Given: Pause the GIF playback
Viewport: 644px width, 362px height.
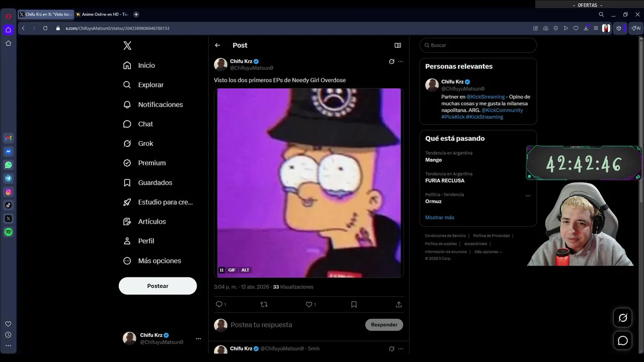Looking at the screenshot, I should coord(221,270).
